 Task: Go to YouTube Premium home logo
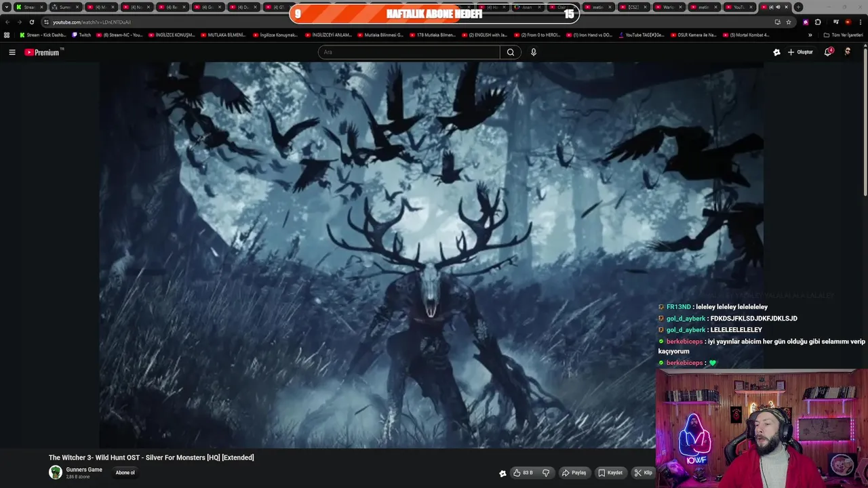[x=43, y=52]
